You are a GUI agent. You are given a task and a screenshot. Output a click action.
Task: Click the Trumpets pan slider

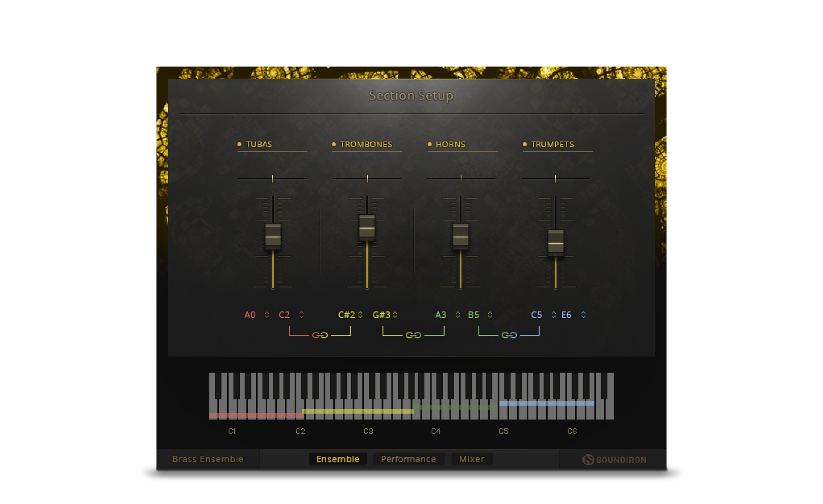click(555, 179)
